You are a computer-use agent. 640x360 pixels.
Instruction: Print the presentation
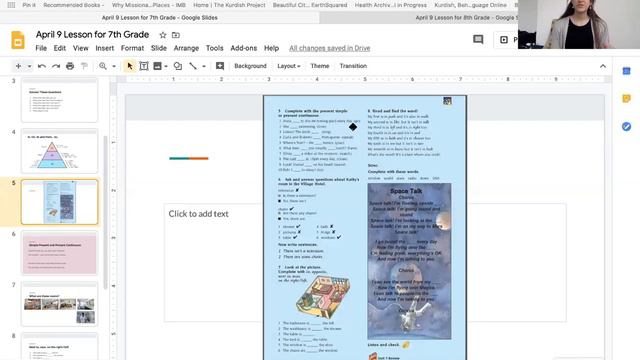pyautogui.click(x=70, y=66)
